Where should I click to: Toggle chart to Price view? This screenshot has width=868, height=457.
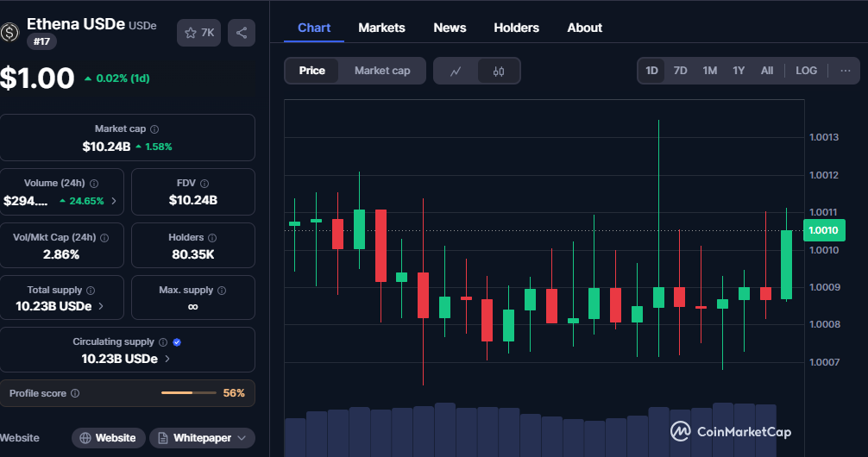(312, 71)
